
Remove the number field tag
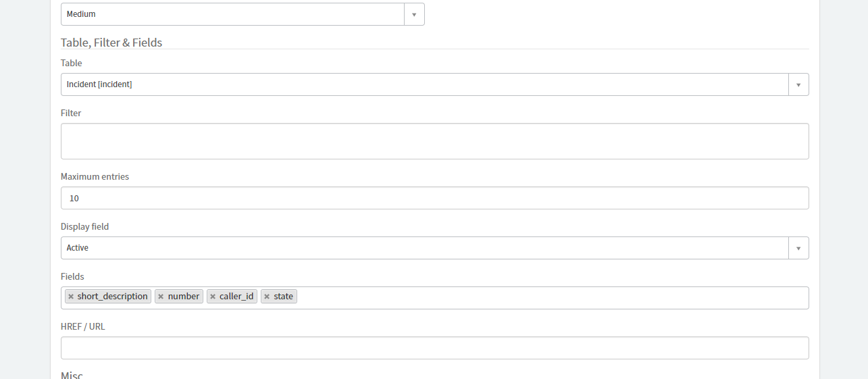[x=161, y=297]
